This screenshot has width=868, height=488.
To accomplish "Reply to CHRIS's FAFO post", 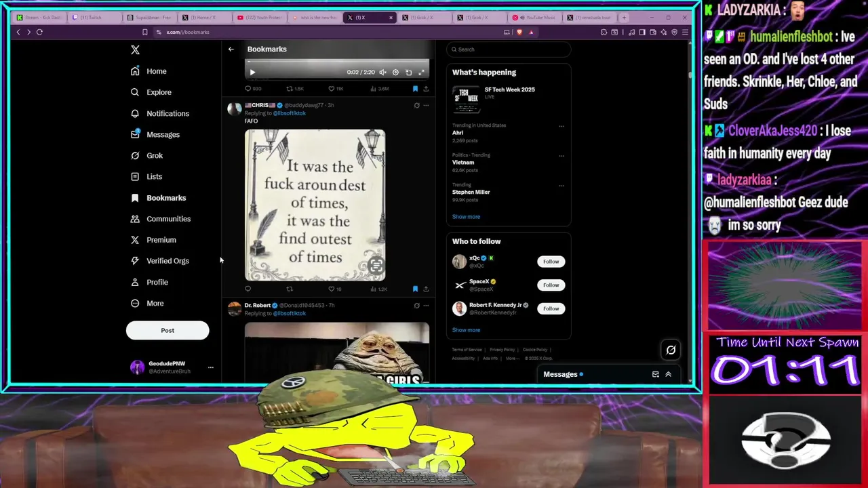I will pyautogui.click(x=248, y=289).
